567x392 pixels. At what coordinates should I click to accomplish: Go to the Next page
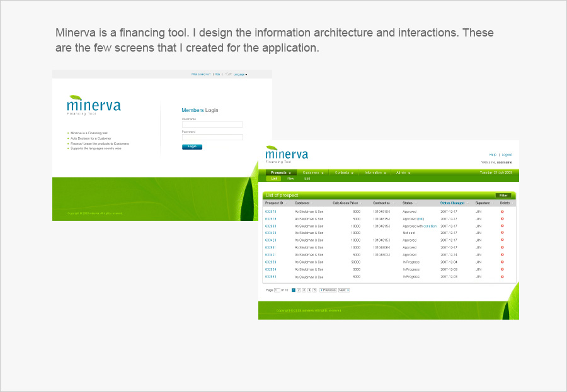[x=343, y=290]
